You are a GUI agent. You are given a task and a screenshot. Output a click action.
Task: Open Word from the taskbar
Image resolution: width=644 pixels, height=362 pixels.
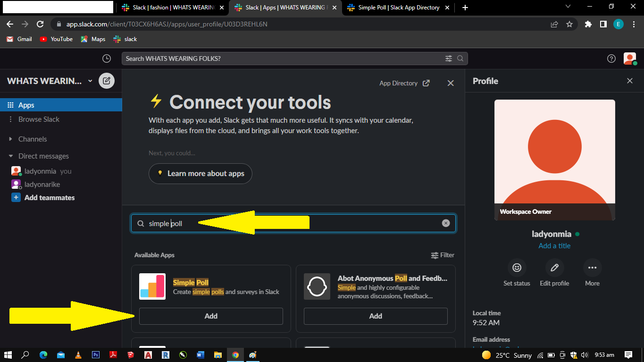click(x=200, y=355)
